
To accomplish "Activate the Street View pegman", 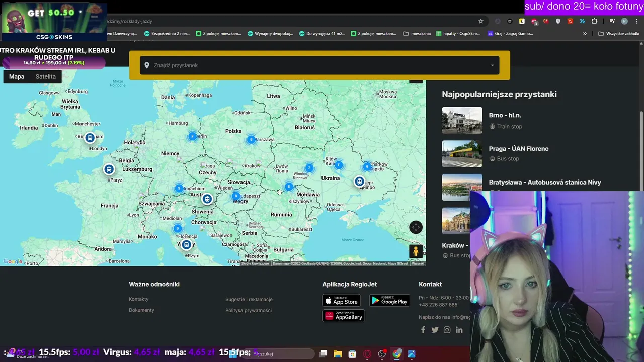I will click(416, 251).
